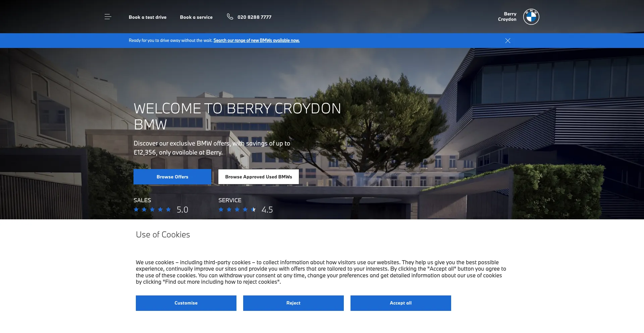Click the Use of Cookies heading
This screenshot has width=644, height=333.
[163, 235]
